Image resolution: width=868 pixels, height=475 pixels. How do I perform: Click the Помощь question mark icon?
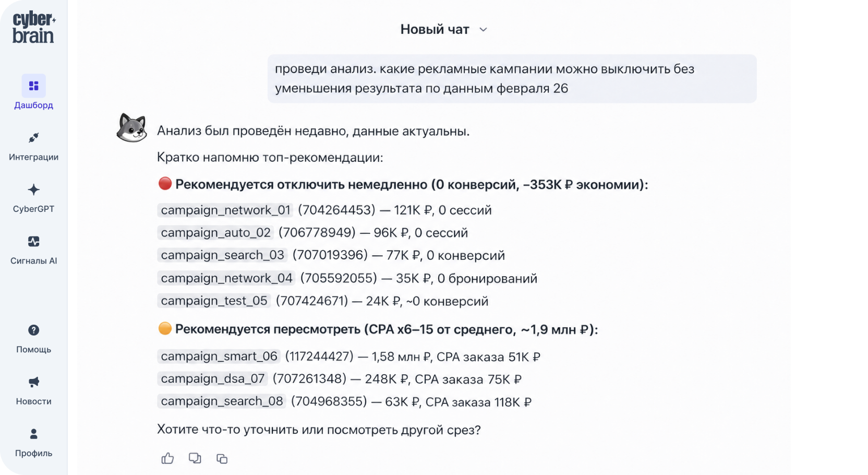[33, 330]
